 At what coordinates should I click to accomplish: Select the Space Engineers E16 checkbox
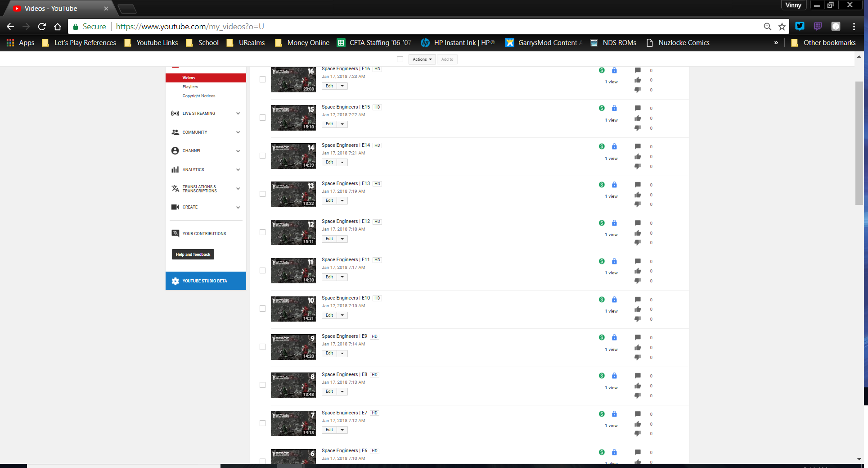point(262,79)
